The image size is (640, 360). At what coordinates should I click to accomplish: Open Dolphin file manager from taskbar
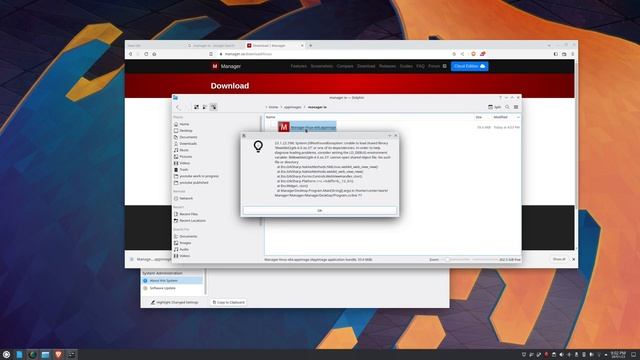tap(45, 354)
